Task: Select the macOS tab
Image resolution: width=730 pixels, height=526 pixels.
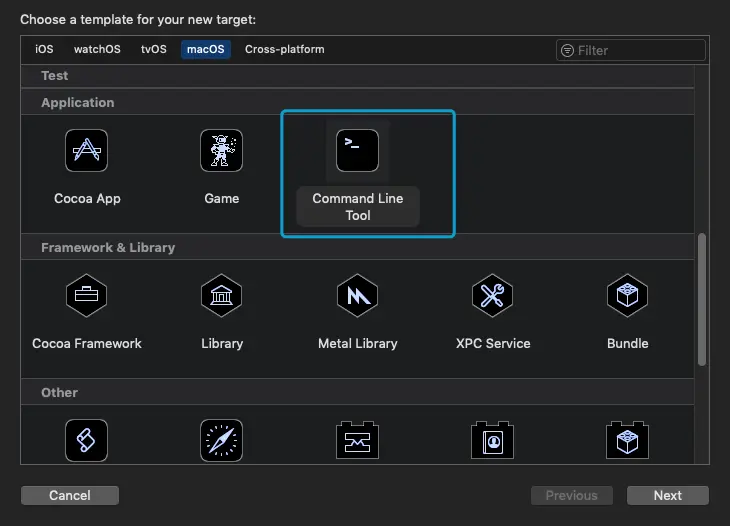Action: (x=206, y=49)
